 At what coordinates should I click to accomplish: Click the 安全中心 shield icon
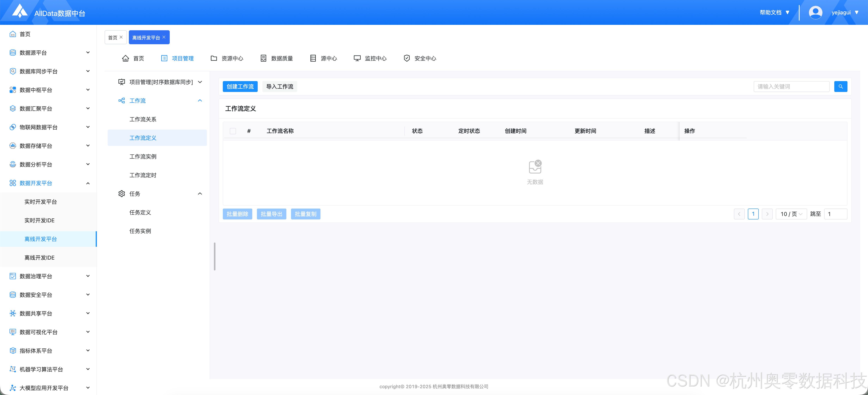pyautogui.click(x=407, y=58)
